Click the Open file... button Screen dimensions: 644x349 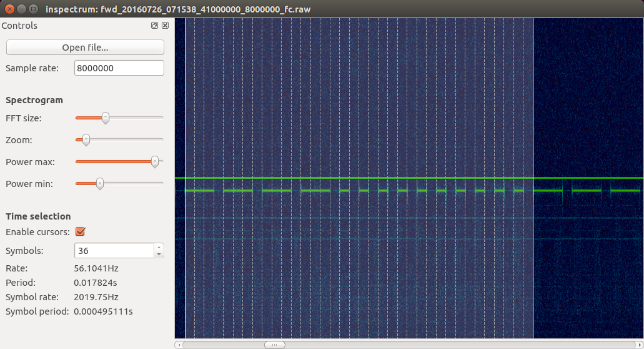coord(85,48)
